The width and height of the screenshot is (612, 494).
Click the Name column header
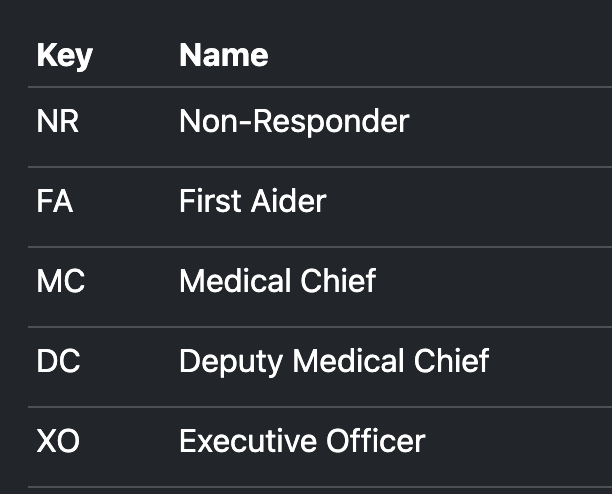click(223, 54)
